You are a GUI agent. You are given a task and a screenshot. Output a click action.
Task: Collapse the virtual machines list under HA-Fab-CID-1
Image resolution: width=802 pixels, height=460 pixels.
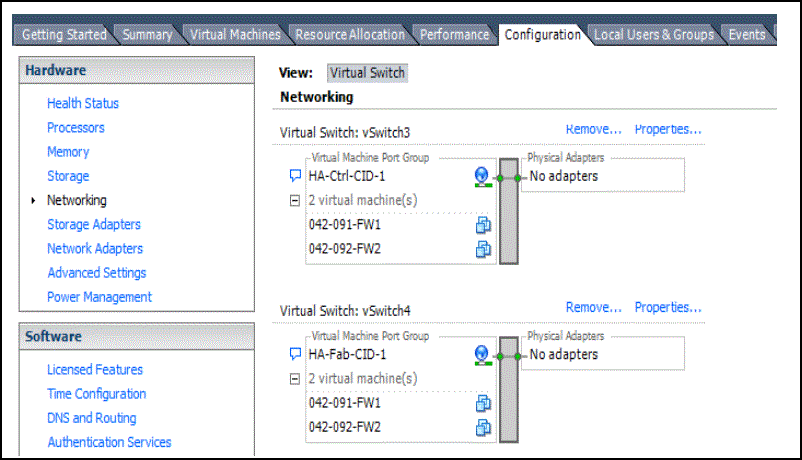295,379
